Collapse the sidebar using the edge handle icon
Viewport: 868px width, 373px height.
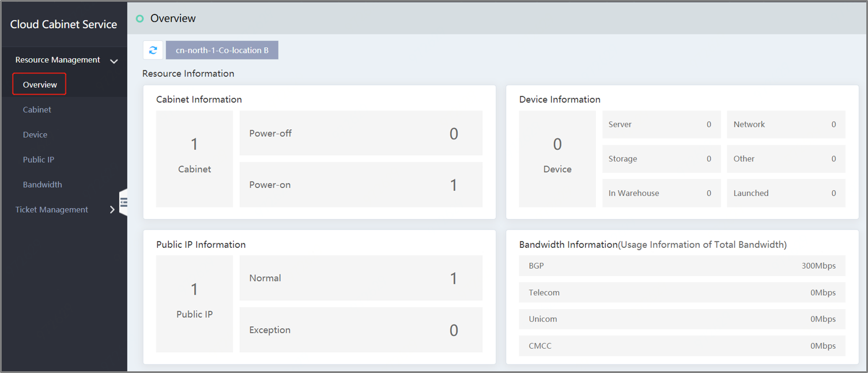(x=123, y=202)
